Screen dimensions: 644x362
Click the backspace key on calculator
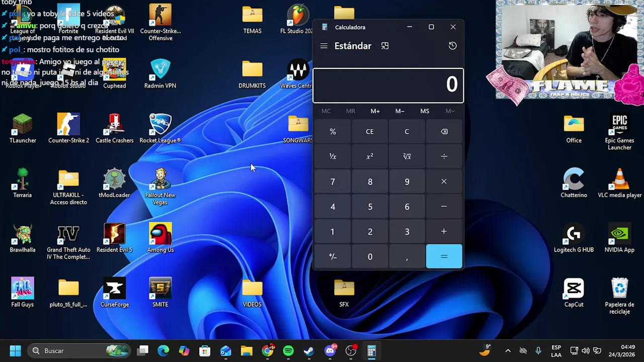444,132
